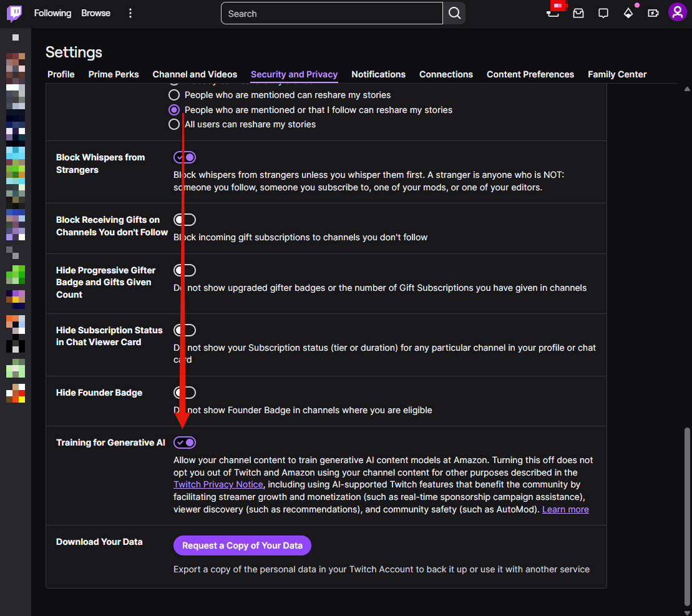Turn on Hide Founder Badge toggle
The height and width of the screenshot is (616, 692).
pos(185,393)
